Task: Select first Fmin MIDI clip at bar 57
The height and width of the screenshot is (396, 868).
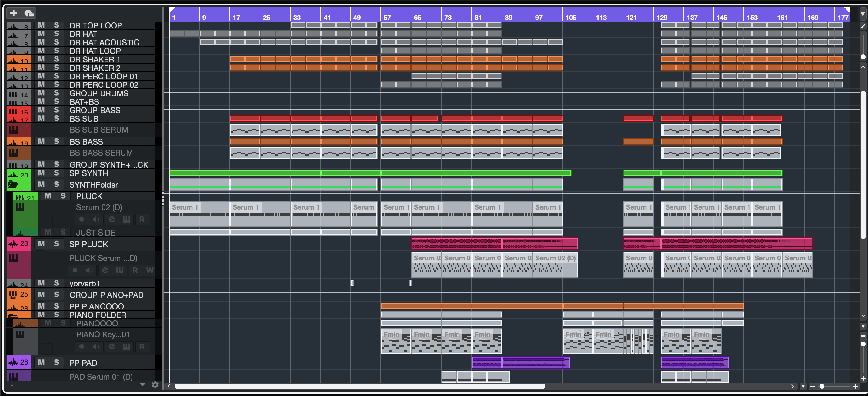Action: click(396, 342)
